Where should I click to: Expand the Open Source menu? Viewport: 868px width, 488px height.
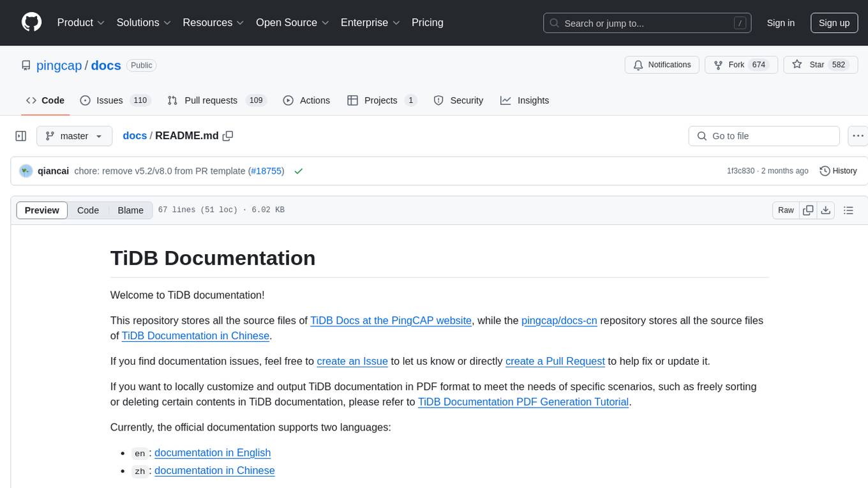(x=292, y=22)
